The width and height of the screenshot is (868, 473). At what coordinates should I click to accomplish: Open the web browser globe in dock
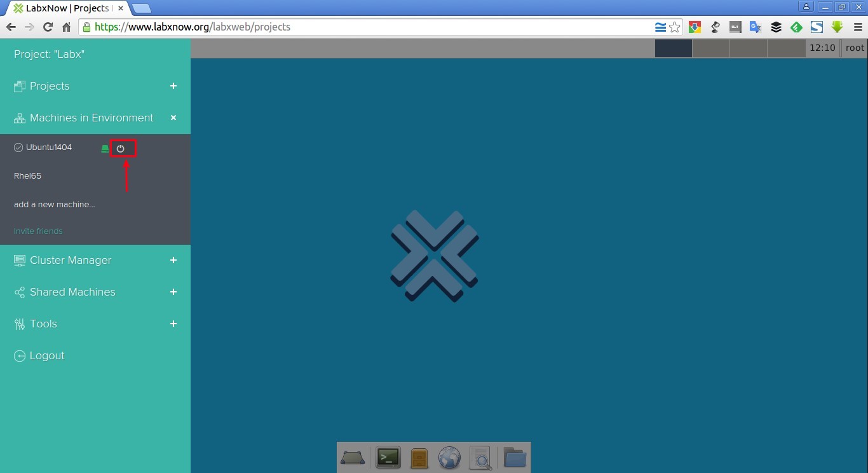click(x=449, y=457)
